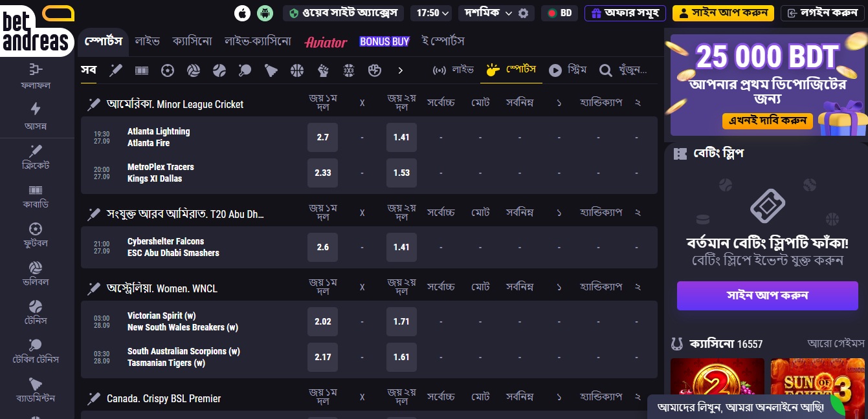Click the Android app download icon
Image resolution: width=868 pixels, height=419 pixels.
[x=265, y=13]
